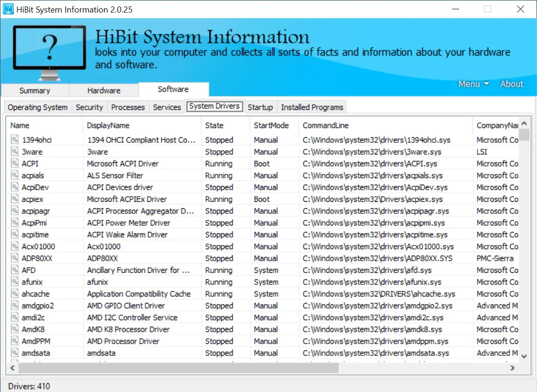Image resolution: width=537 pixels, height=392 pixels.
Task: Click the driver icon beside amdsata
Action: 15,352
